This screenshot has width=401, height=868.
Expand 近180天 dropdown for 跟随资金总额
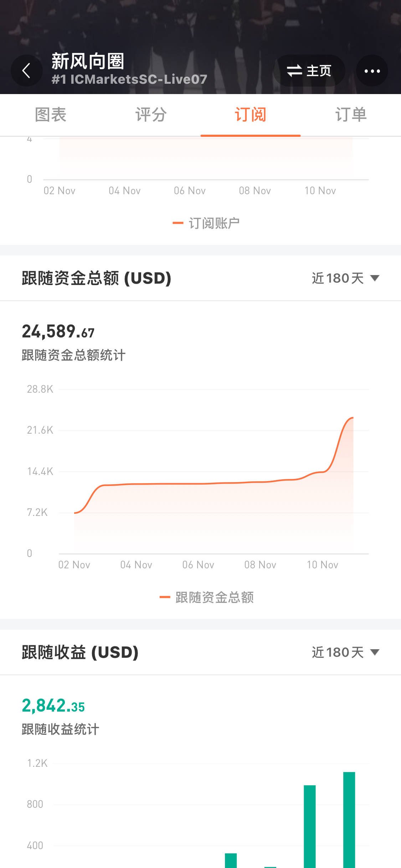(x=345, y=278)
